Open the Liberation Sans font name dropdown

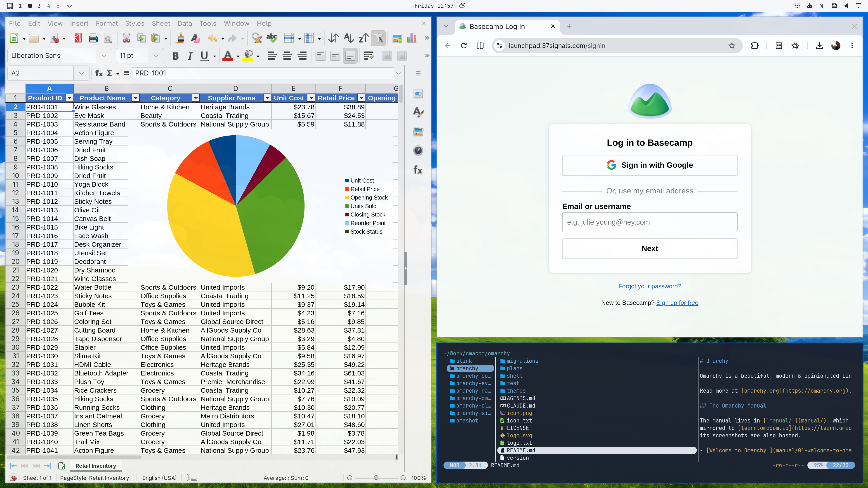(104, 56)
